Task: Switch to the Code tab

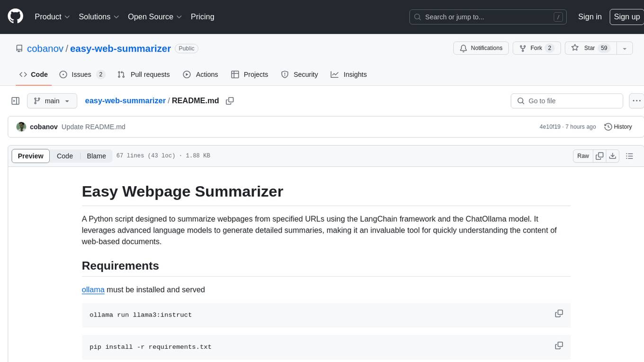Action: 33,74
